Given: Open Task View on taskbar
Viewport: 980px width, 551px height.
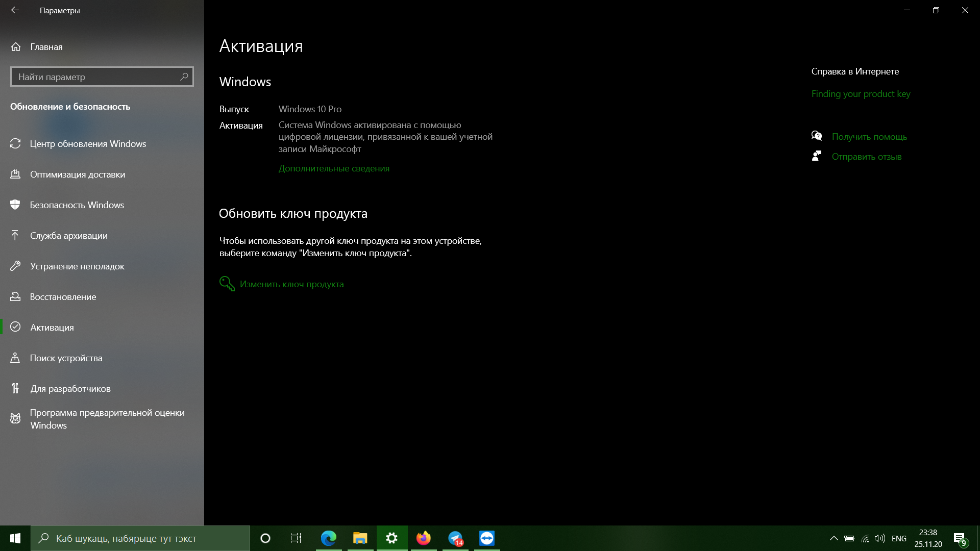Looking at the screenshot, I should click(x=296, y=538).
